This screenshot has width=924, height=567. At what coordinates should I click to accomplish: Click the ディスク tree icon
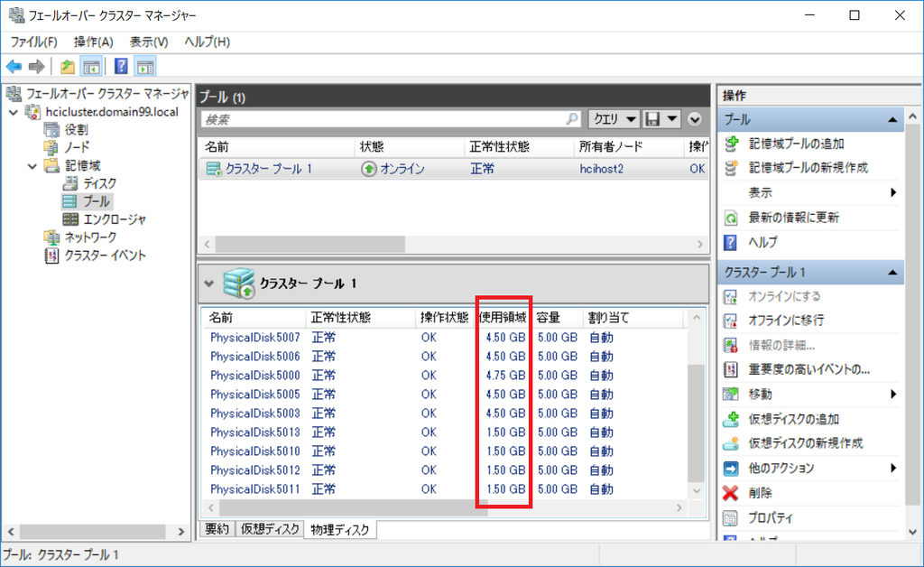pyautogui.click(x=70, y=183)
